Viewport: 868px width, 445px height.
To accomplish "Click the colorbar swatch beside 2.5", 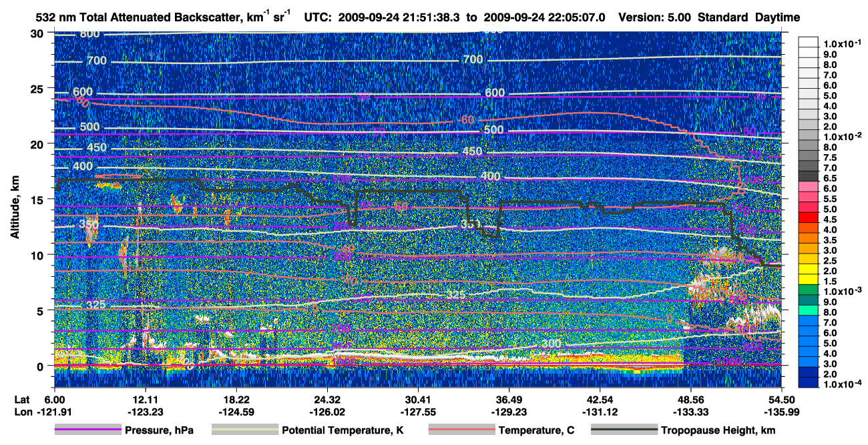I will 809,260.
